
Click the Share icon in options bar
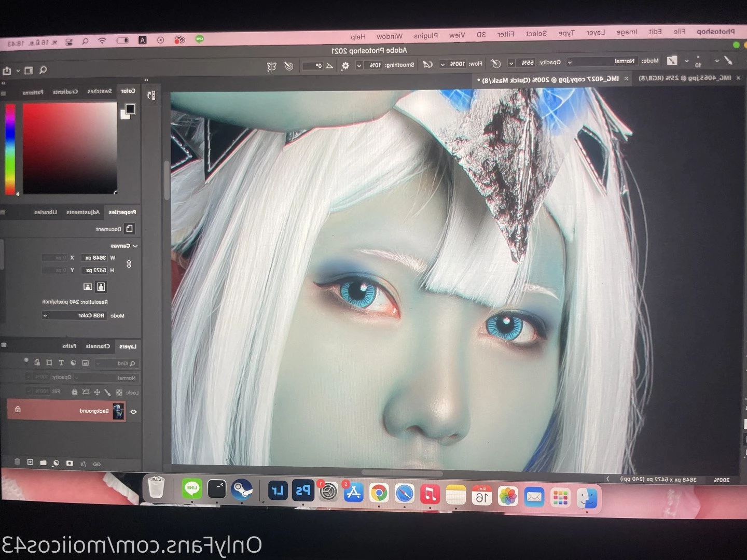pos(7,71)
